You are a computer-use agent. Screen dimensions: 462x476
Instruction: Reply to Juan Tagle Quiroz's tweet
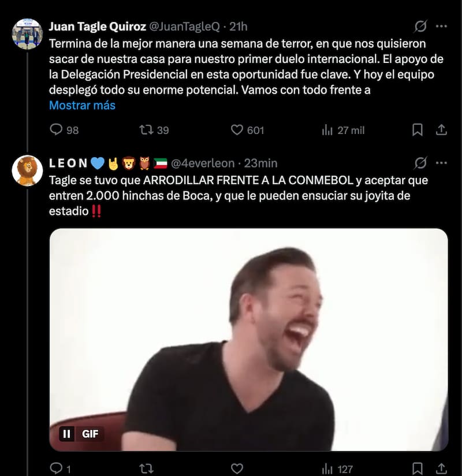[57, 130]
